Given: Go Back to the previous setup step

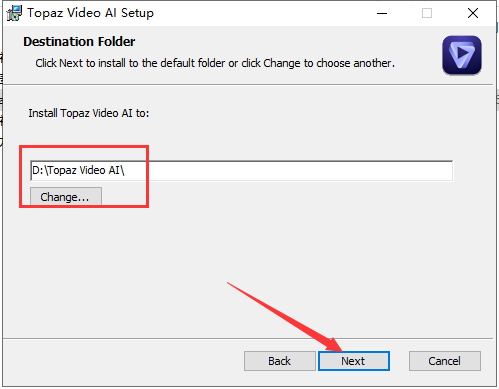Looking at the screenshot, I should pos(279,361).
